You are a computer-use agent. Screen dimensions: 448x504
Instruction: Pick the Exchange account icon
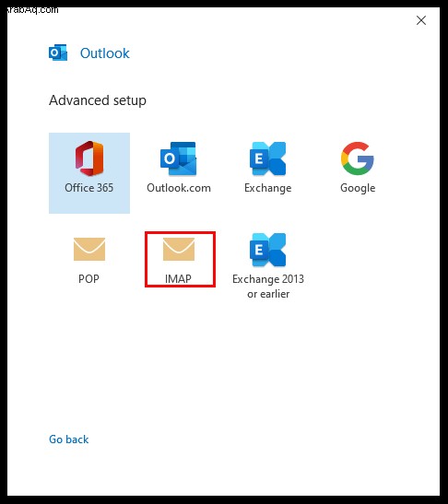tap(267, 158)
